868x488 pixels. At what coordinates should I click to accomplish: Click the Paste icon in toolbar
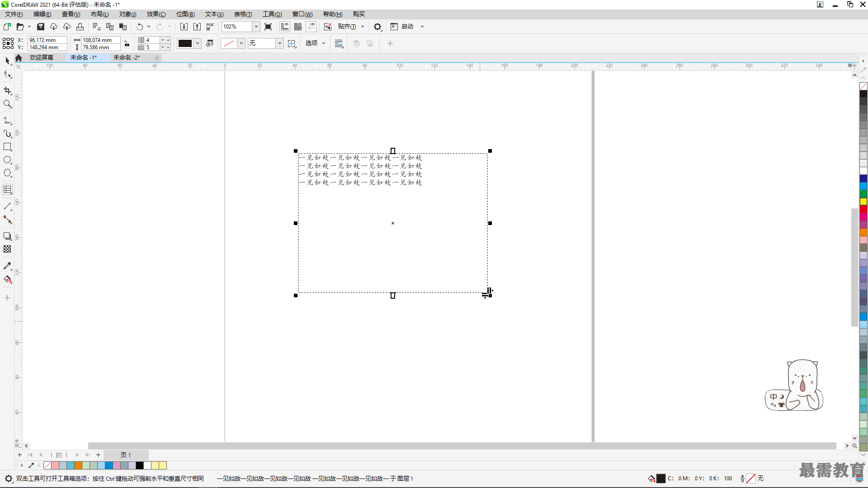pyautogui.click(x=123, y=27)
